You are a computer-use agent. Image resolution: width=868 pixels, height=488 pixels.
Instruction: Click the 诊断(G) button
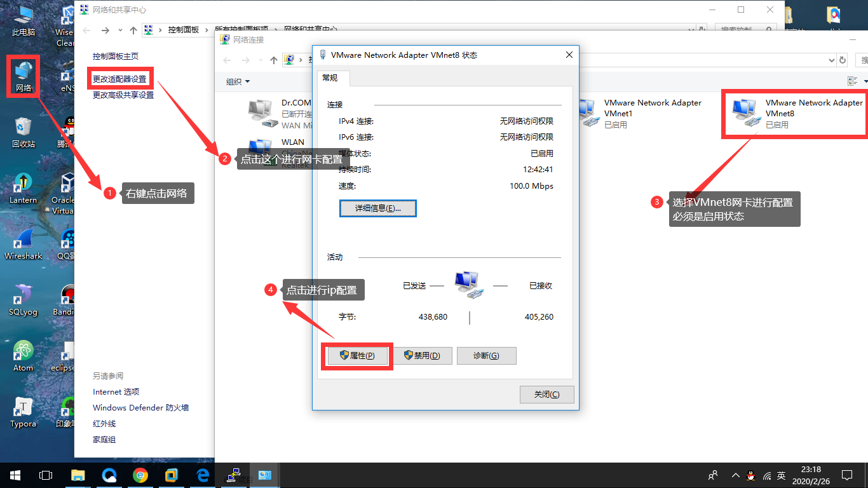click(x=486, y=356)
